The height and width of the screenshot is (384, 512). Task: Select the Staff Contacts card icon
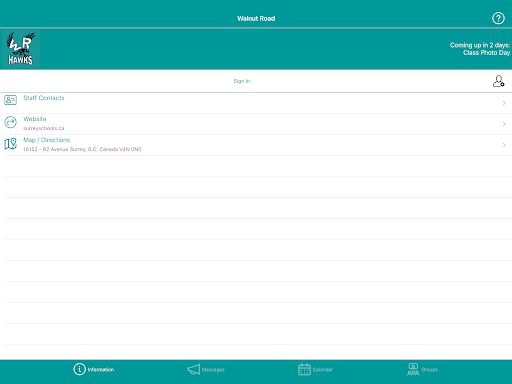(x=10, y=100)
